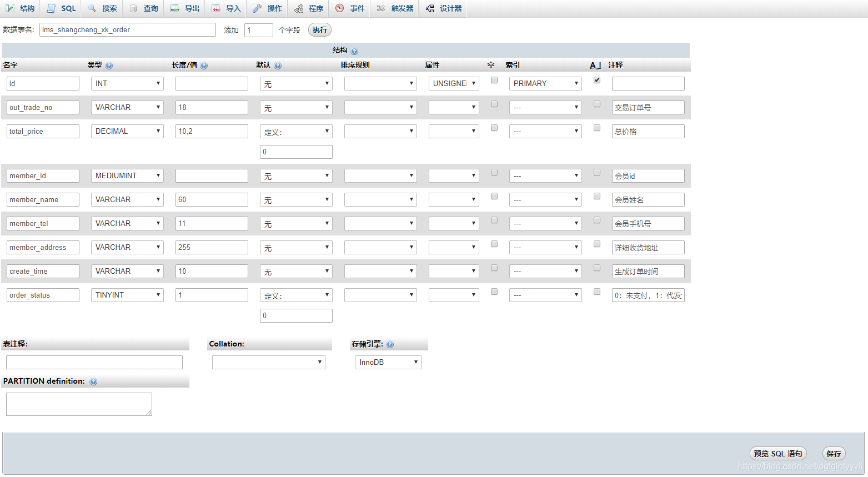
Task: Open INT type dropdown for id
Action: (127, 83)
